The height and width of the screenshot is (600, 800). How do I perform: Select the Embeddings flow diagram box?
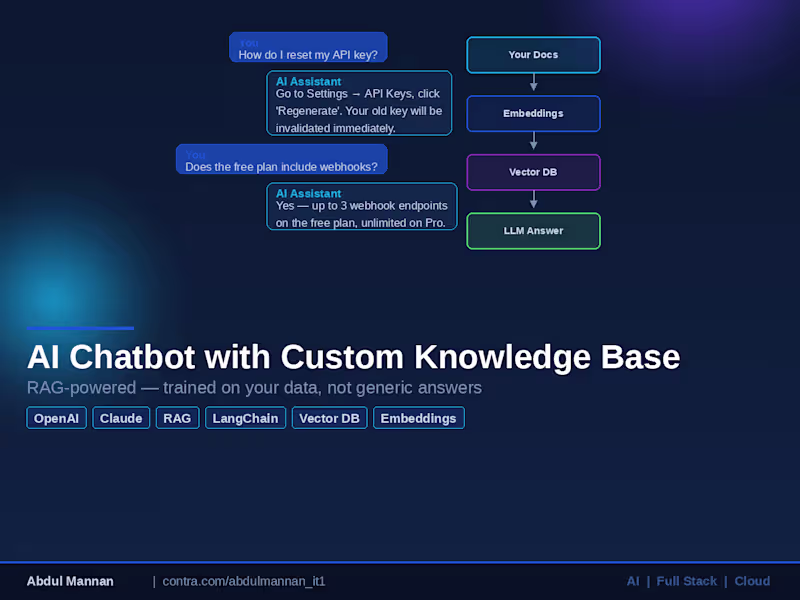pyautogui.click(x=533, y=113)
